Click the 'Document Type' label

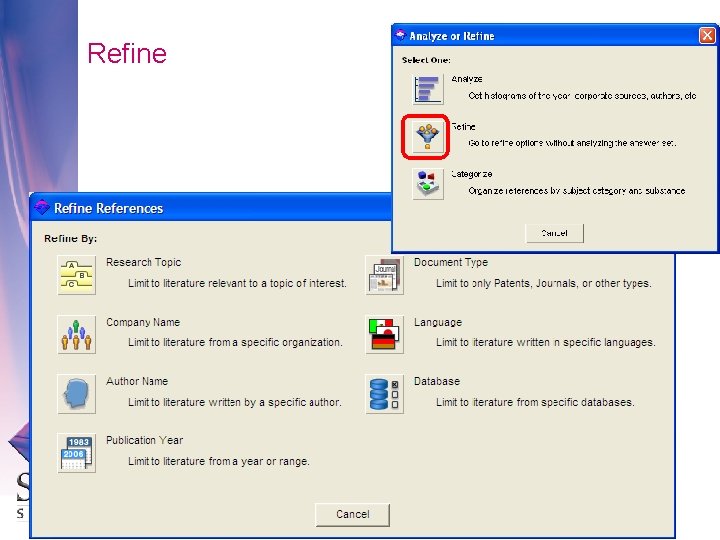point(451,262)
